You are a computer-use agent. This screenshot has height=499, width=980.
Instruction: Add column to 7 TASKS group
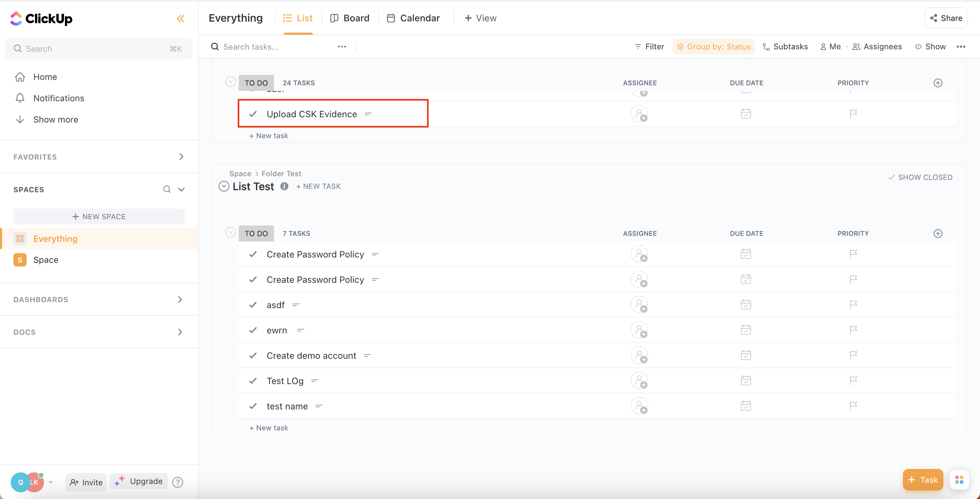[938, 234]
